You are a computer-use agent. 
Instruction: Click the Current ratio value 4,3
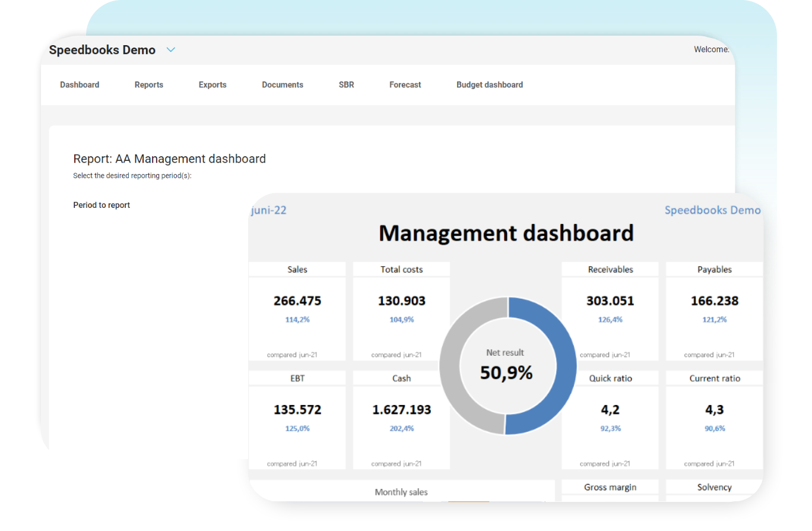coord(715,410)
